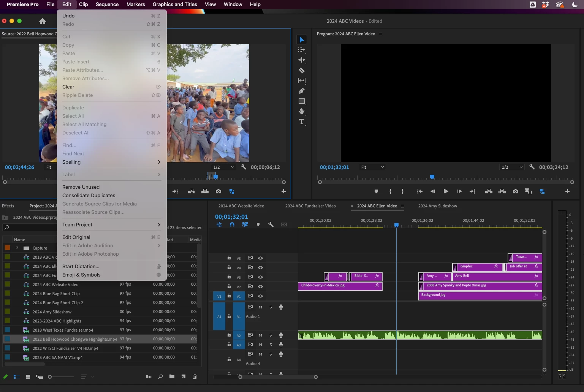The height and width of the screenshot is (392, 584).
Task: Open the Sequence menu
Action: (107, 4)
